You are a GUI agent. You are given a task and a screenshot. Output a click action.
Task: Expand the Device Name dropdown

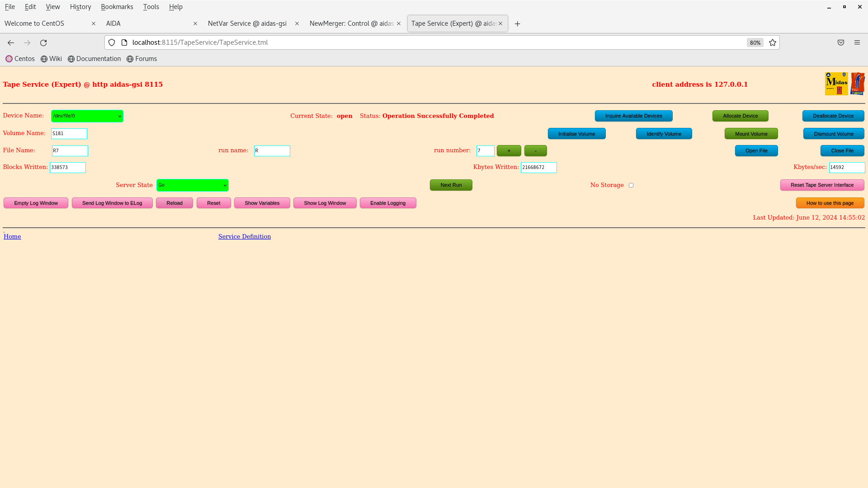tap(119, 116)
